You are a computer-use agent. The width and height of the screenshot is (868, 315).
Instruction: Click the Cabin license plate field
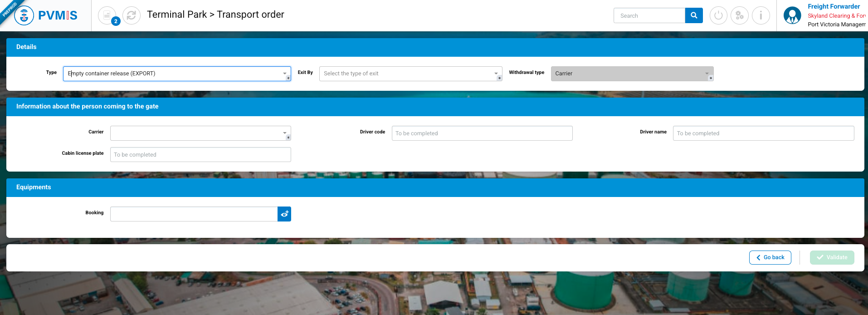point(200,154)
